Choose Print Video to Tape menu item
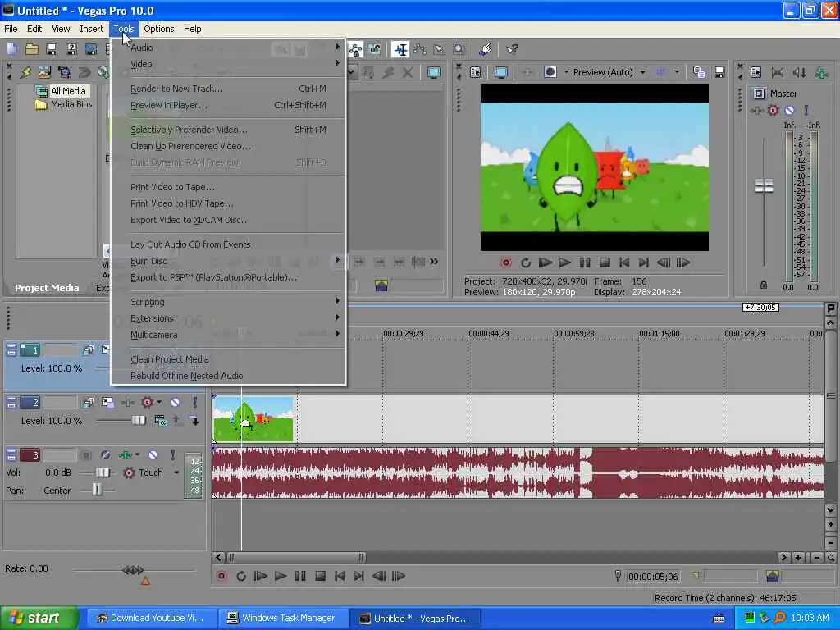The height and width of the screenshot is (630, 840). (x=228, y=187)
